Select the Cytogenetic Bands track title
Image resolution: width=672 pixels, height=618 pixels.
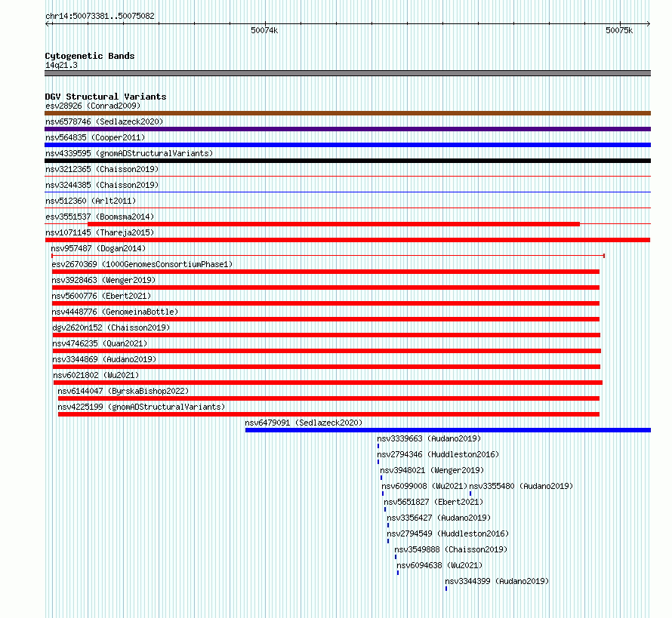click(90, 56)
